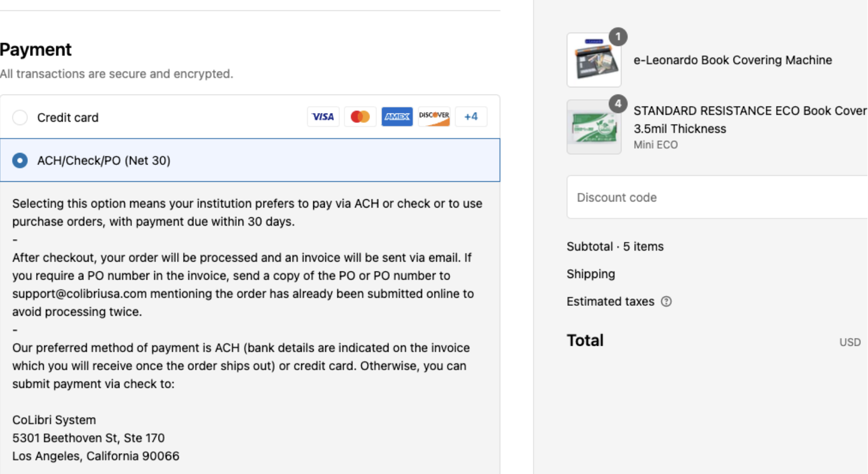Image resolution: width=868 pixels, height=474 pixels.
Task: Click the ACH/Check/PO (Net 30) label text
Action: tap(104, 161)
